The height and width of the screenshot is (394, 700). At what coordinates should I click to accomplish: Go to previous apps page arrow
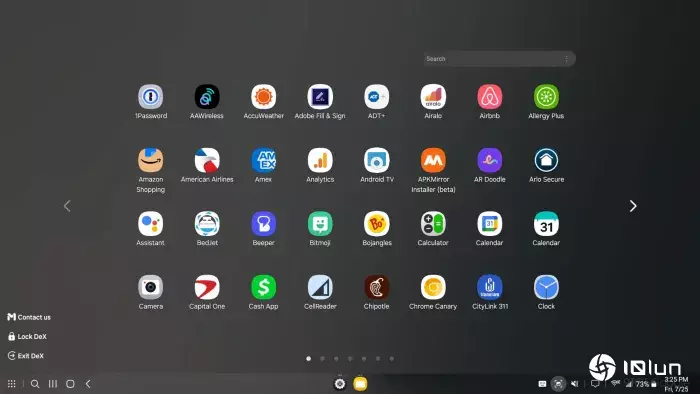pyautogui.click(x=67, y=206)
